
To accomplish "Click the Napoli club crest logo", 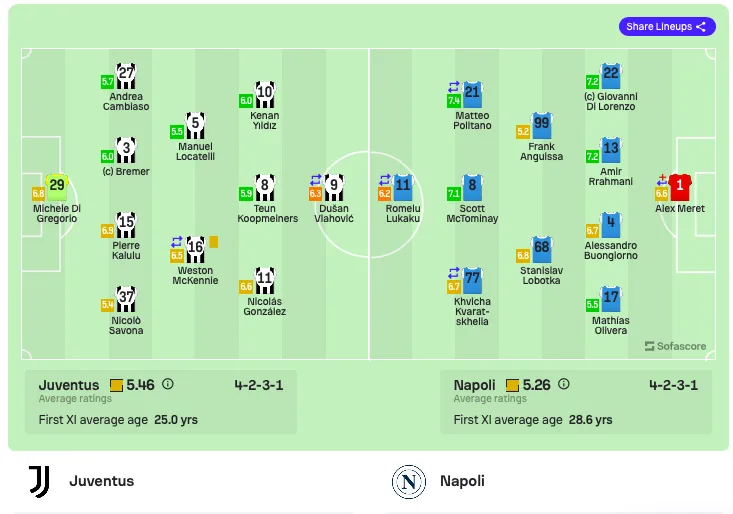I will click(409, 481).
